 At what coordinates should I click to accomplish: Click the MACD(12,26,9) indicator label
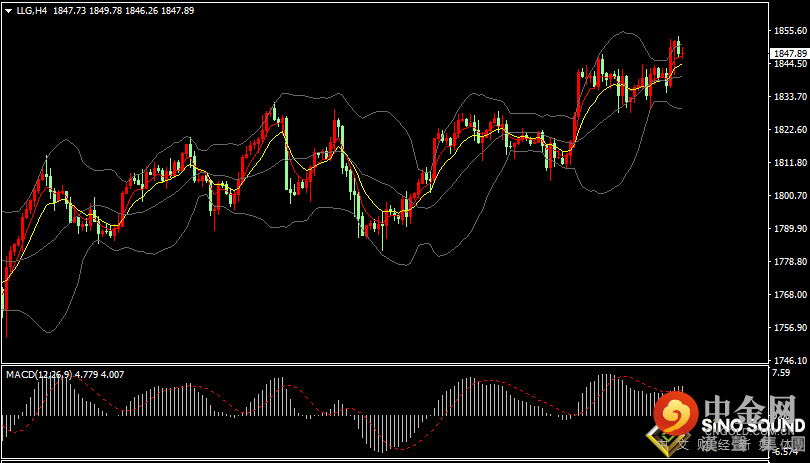(x=39, y=375)
